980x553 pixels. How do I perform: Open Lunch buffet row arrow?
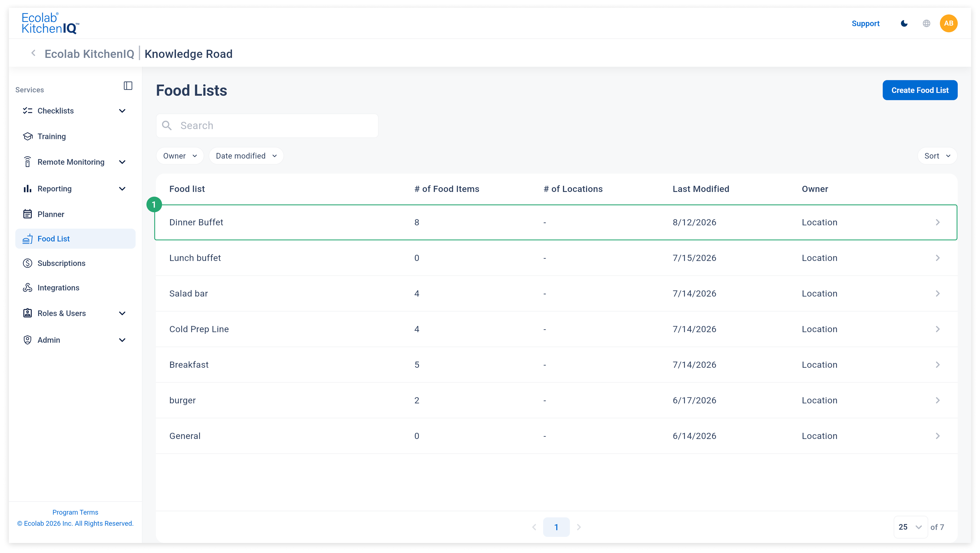click(x=938, y=258)
